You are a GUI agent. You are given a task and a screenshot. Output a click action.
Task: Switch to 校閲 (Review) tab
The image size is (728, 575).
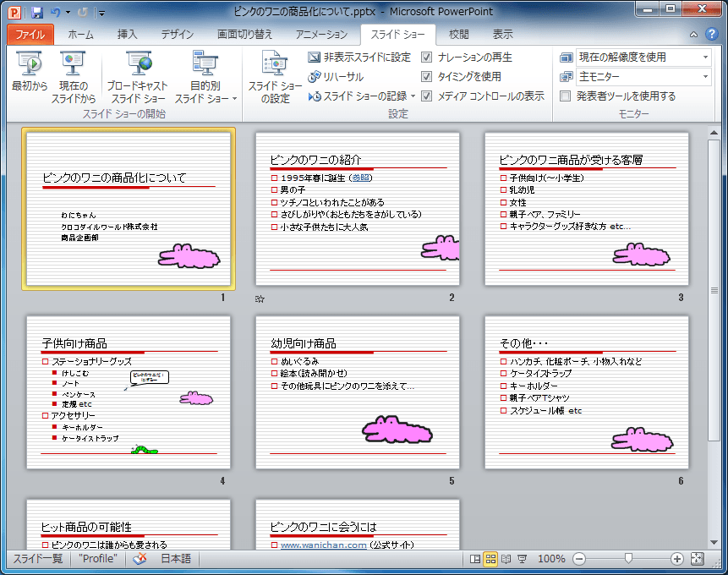point(459,35)
